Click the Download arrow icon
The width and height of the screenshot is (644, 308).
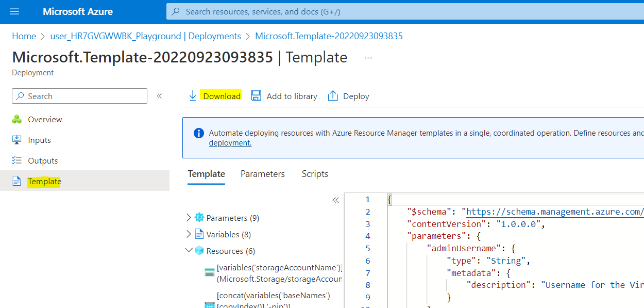point(193,96)
